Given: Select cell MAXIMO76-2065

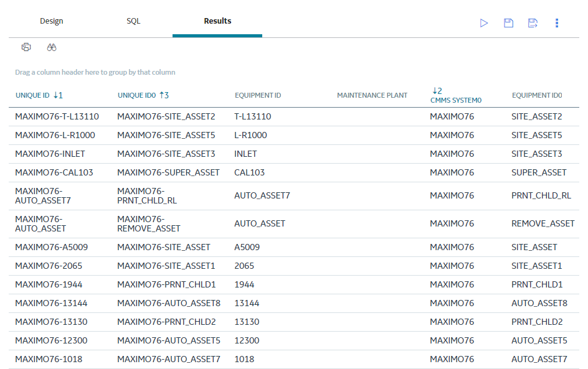Looking at the screenshot, I should pos(49,266).
